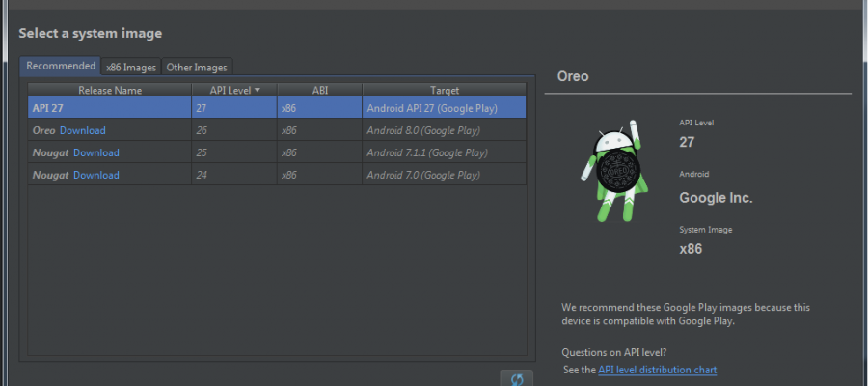Sort by the Target column header
This screenshot has width=868, height=386.
(444, 90)
